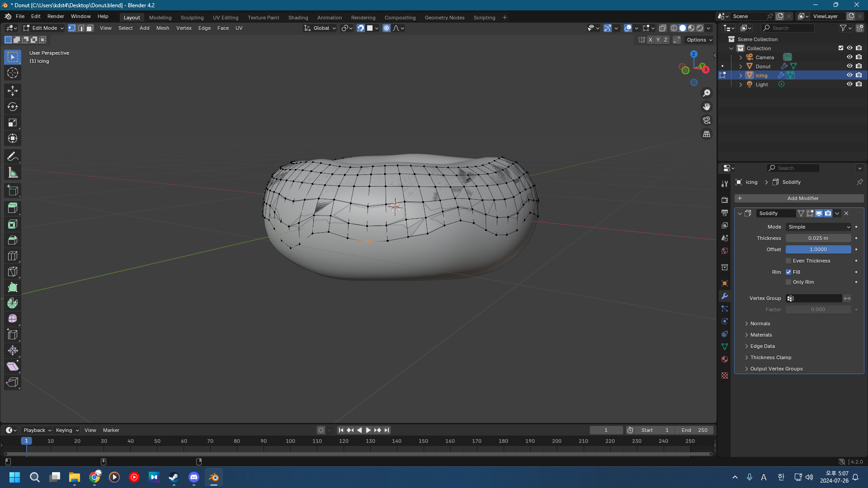Viewport: 868px width, 488px height.
Task: Hide the Donut object in viewport
Action: click(849, 66)
